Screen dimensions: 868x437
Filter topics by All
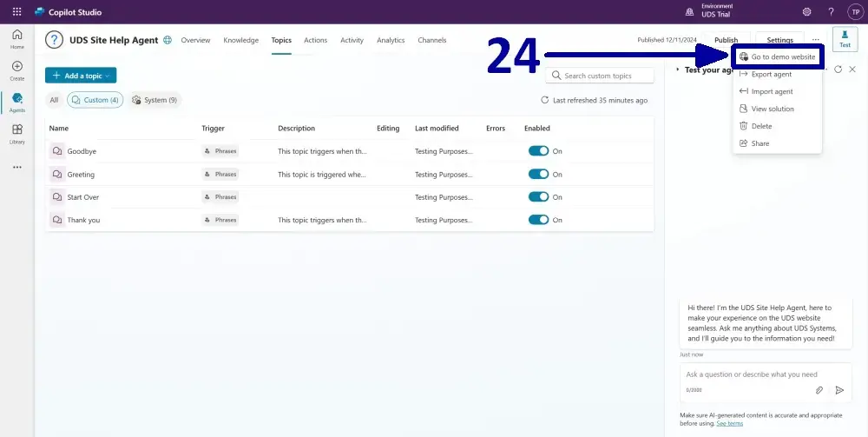tap(54, 100)
